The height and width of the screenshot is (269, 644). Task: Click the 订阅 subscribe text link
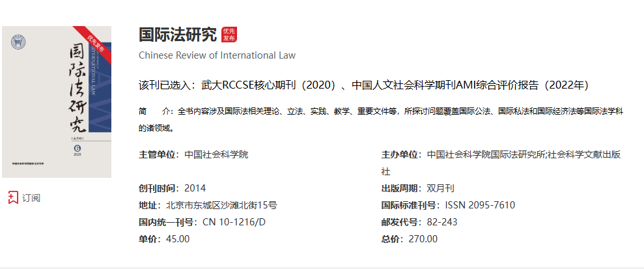coord(31,197)
